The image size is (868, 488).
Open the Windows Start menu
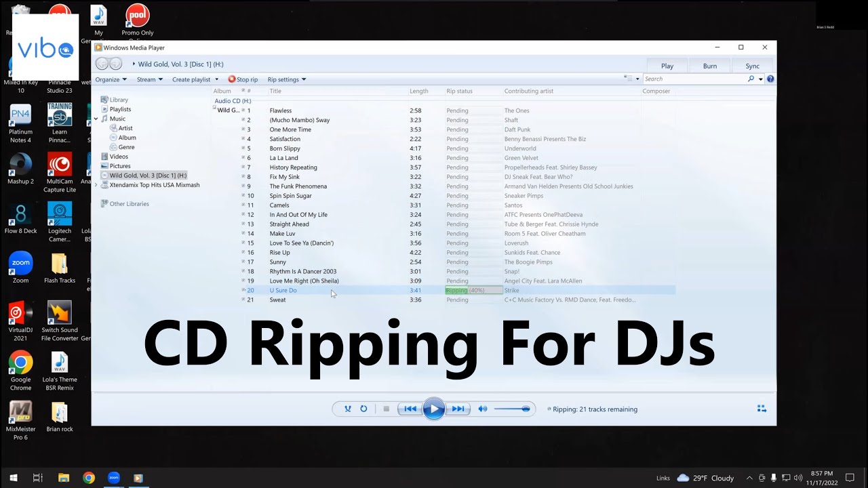point(13,478)
